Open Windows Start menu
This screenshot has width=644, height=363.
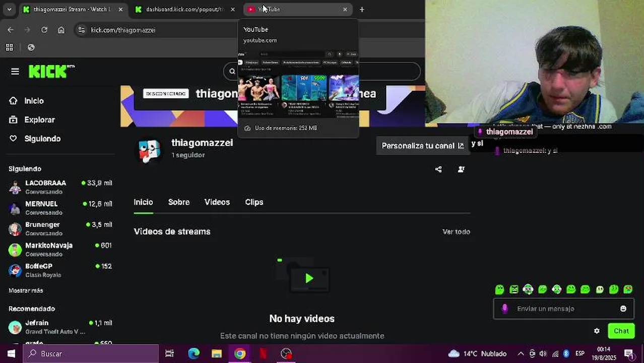pyautogui.click(x=11, y=353)
